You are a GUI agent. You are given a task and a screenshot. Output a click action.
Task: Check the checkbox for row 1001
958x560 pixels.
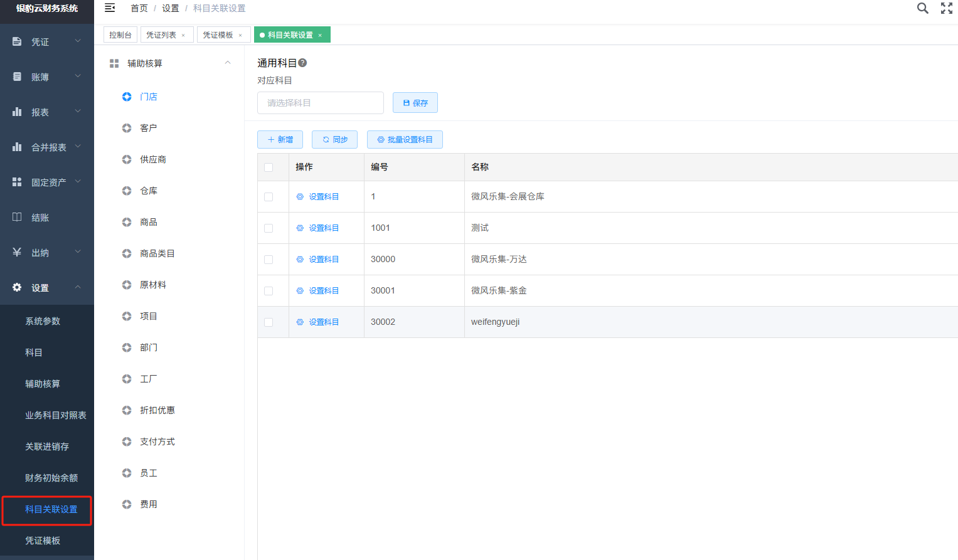point(269,228)
